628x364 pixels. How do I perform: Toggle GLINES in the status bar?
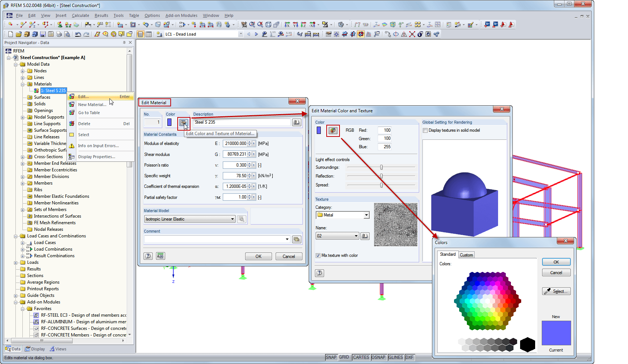pos(395,357)
